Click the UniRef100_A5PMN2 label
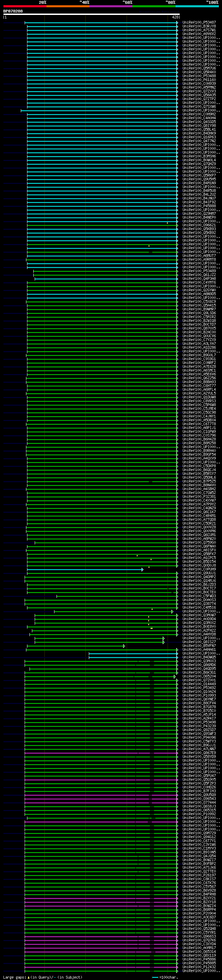This screenshot has width=222, height=980. [199, 88]
